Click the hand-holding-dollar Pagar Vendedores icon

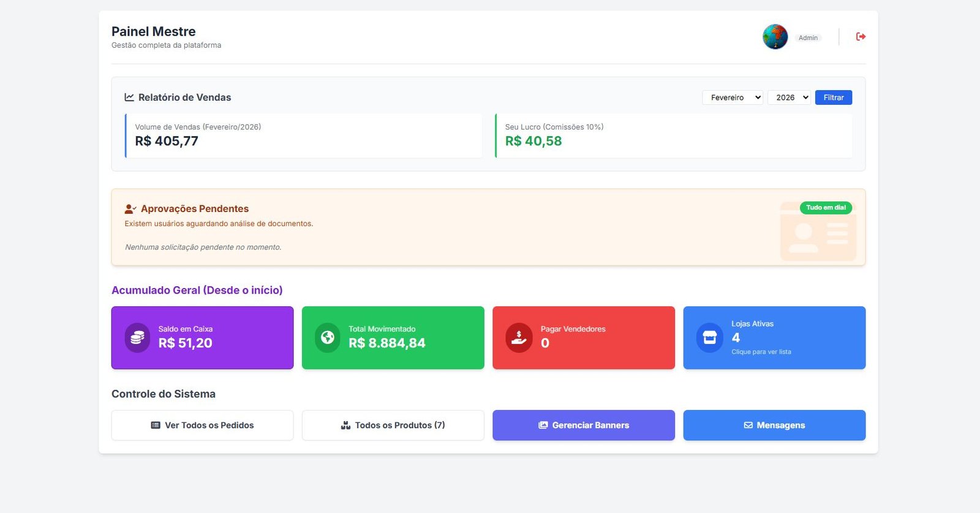click(519, 338)
